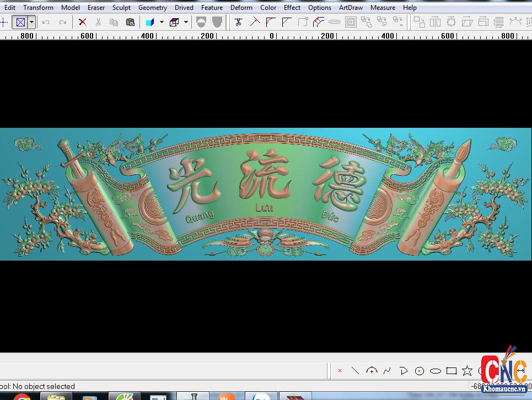The image size is (532, 400).
Task: Select the offset curve tool with red arrows
Action: click(x=318, y=23)
